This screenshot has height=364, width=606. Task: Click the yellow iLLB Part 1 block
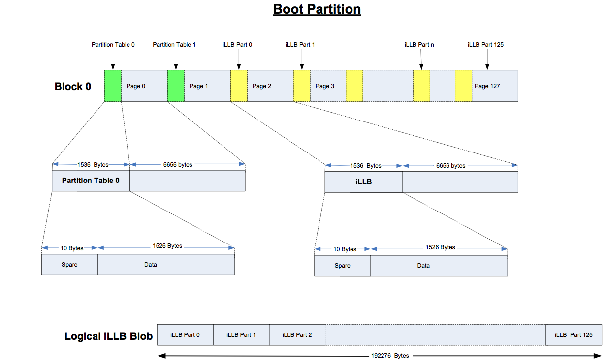(x=302, y=86)
